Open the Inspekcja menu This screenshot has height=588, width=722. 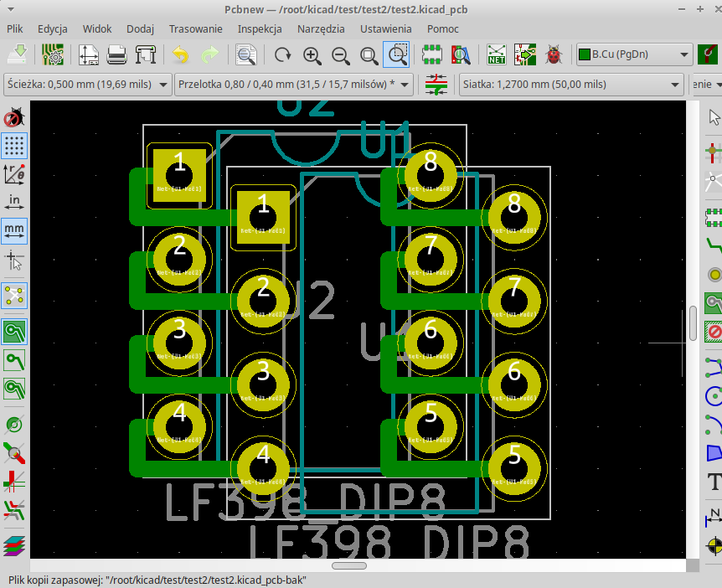coord(260,28)
